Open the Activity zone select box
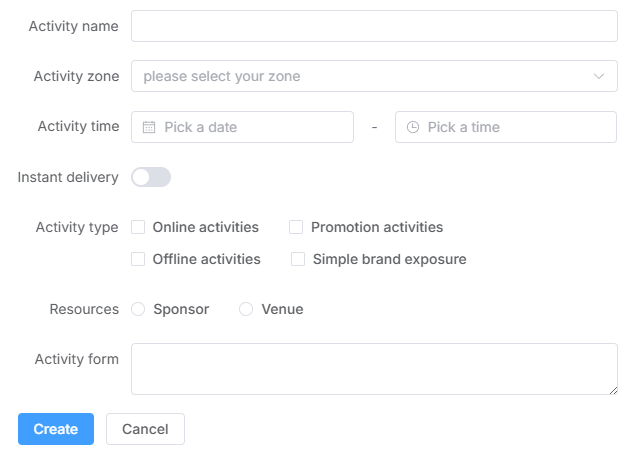Screen dimensions: 641x467 (360, 76)
